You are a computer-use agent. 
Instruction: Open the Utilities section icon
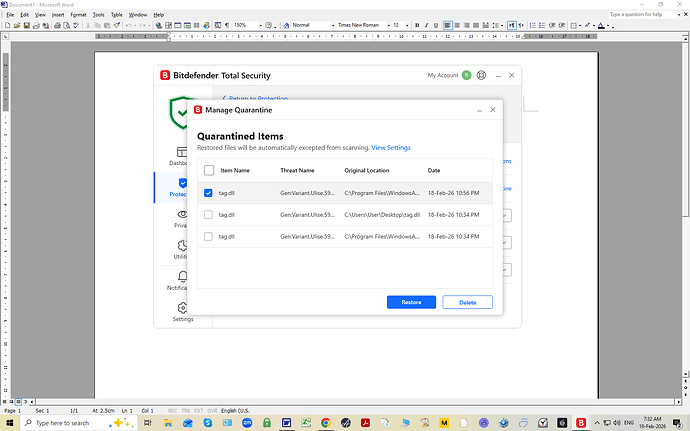point(182,246)
